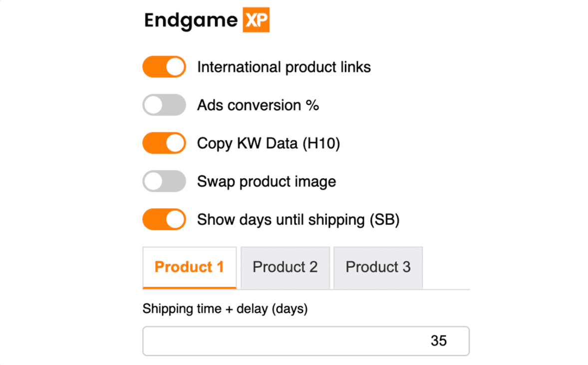Click the Shipping time + delay label
Image resolution: width=588 pixels, height=365 pixels.
[x=226, y=309]
